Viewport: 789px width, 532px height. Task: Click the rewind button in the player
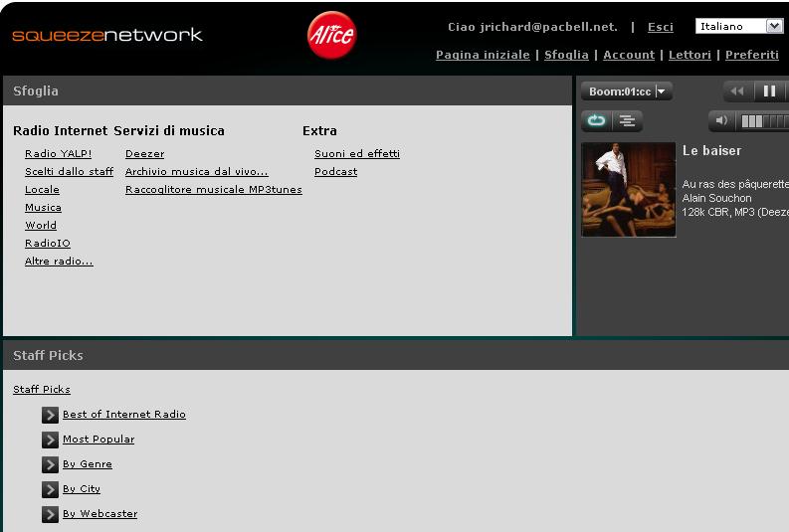click(x=737, y=91)
